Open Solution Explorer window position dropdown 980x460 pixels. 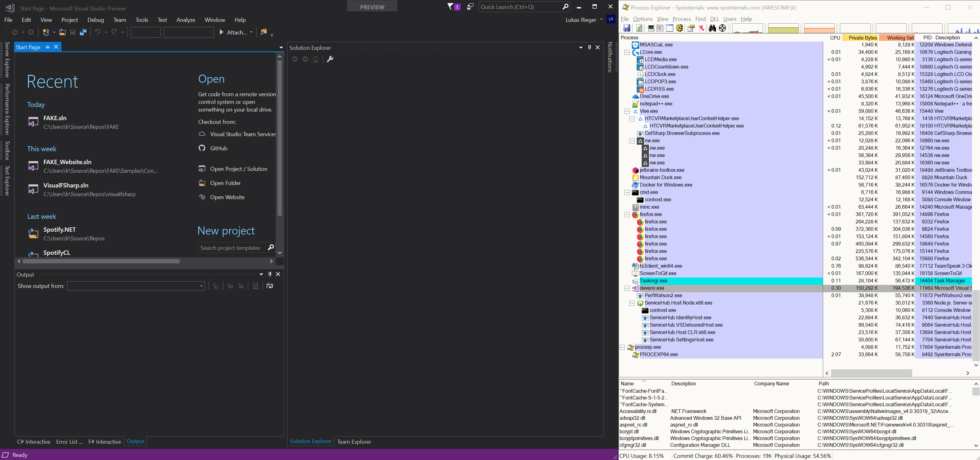(581, 48)
